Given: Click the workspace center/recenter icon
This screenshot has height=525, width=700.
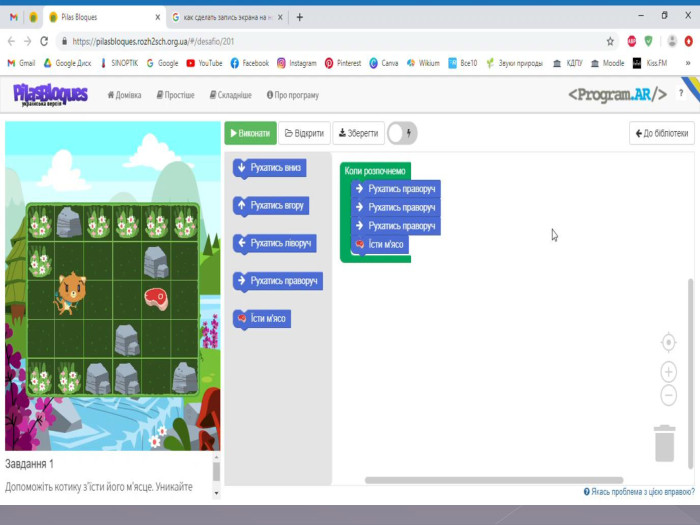Looking at the screenshot, I should pyautogui.click(x=669, y=343).
